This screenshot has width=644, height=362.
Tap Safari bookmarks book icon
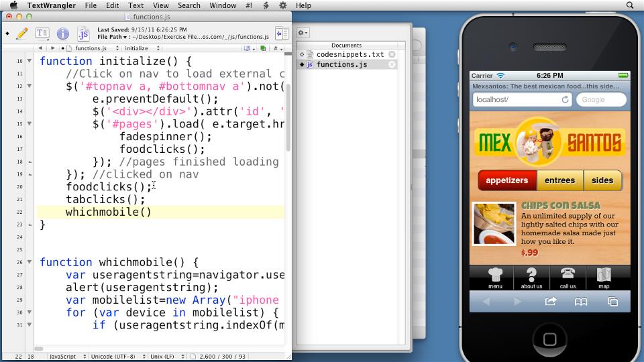click(581, 302)
